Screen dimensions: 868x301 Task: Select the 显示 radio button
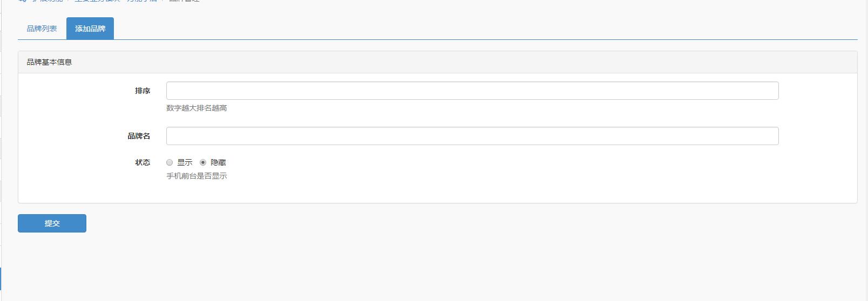pyautogui.click(x=169, y=162)
